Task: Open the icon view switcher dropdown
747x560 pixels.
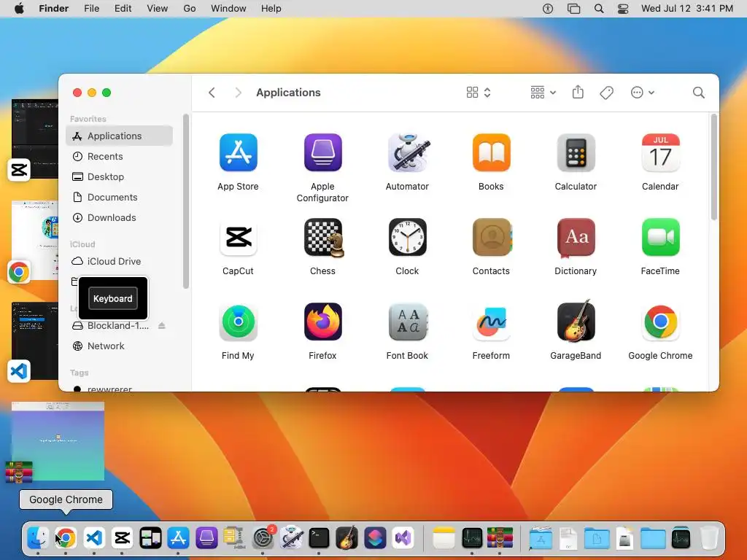Action: coord(479,93)
